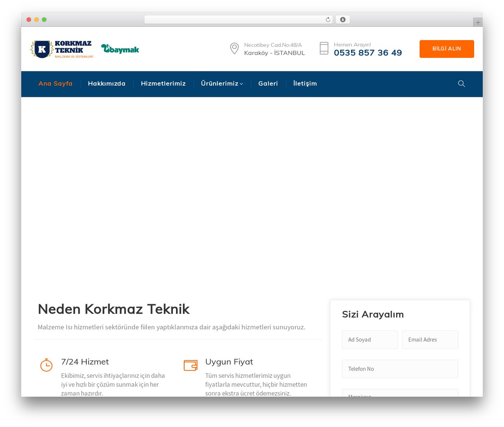The width and height of the screenshot is (504, 427).
Task: Click the BİLGİ ALIN button
Action: [447, 49]
